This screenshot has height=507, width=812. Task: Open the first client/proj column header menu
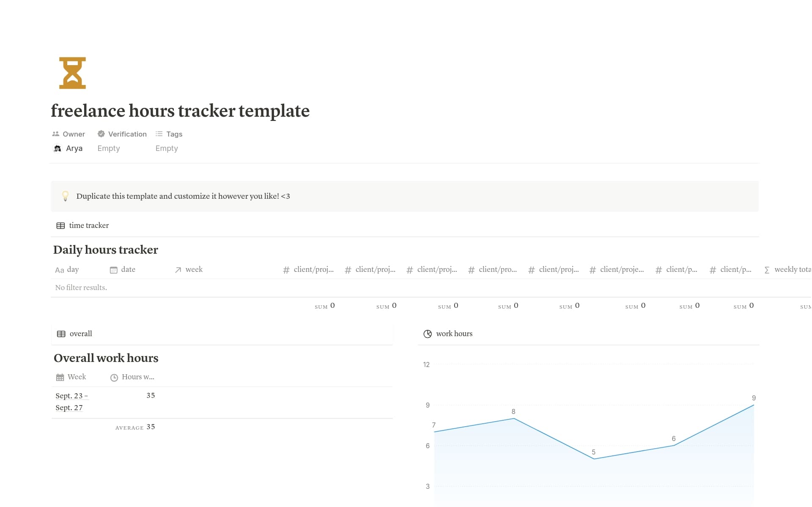(x=309, y=269)
